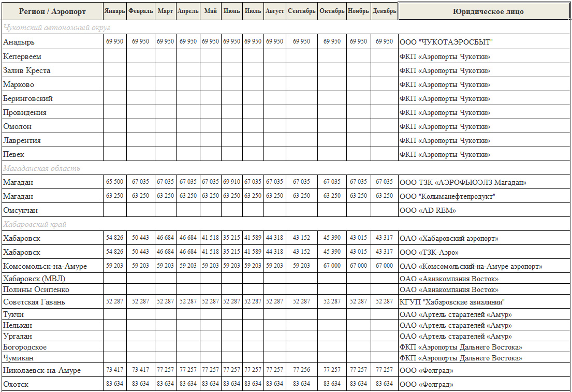Click the "Март" column header
Screen dimensions: 572x392
coord(165,11)
